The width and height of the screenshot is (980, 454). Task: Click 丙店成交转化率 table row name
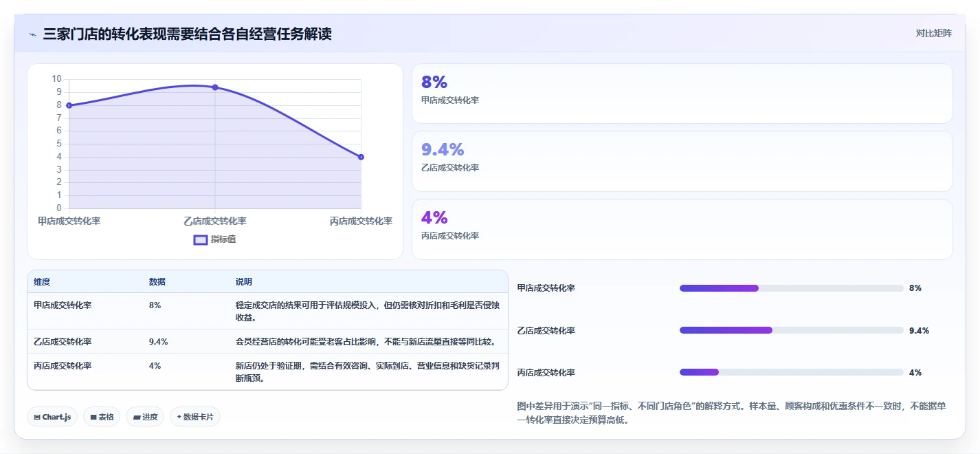[63, 365]
